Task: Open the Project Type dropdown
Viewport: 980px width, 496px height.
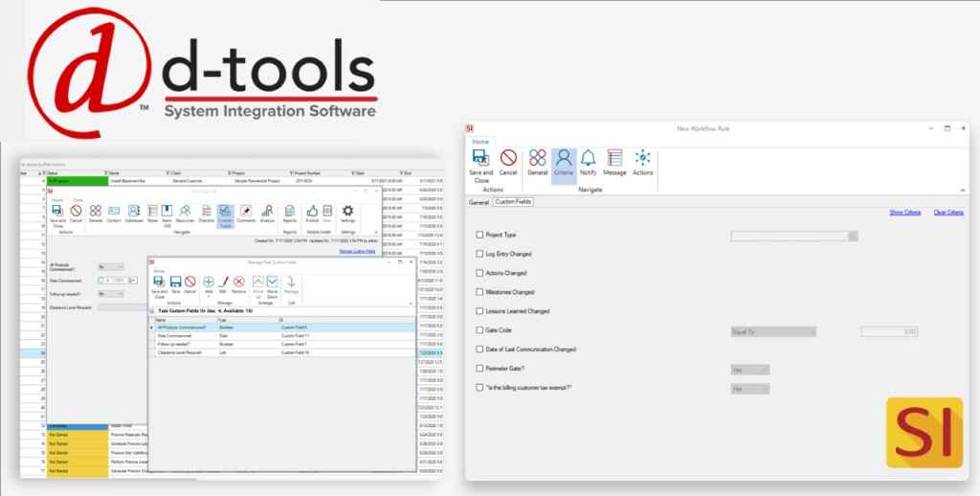Action: tap(793, 236)
